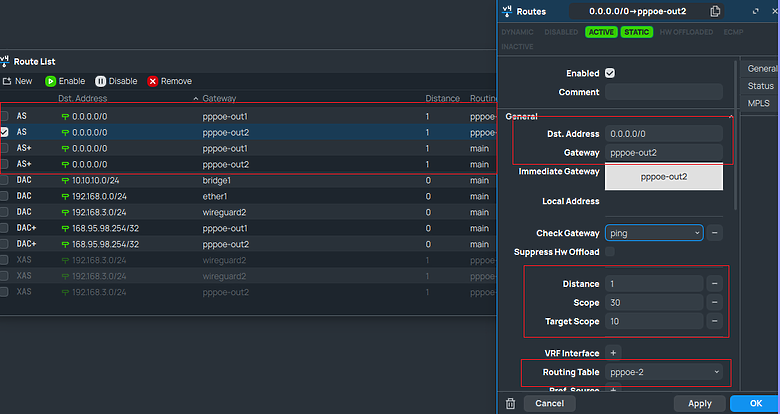Click the minus button next to Scope
The height and width of the screenshot is (414, 780).
pyautogui.click(x=714, y=303)
